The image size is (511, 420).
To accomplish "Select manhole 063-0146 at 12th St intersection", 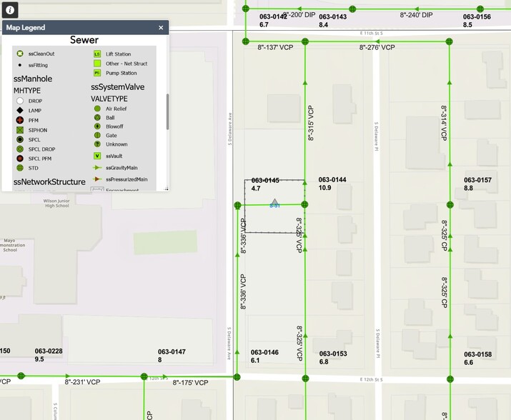I will coord(237,376).
